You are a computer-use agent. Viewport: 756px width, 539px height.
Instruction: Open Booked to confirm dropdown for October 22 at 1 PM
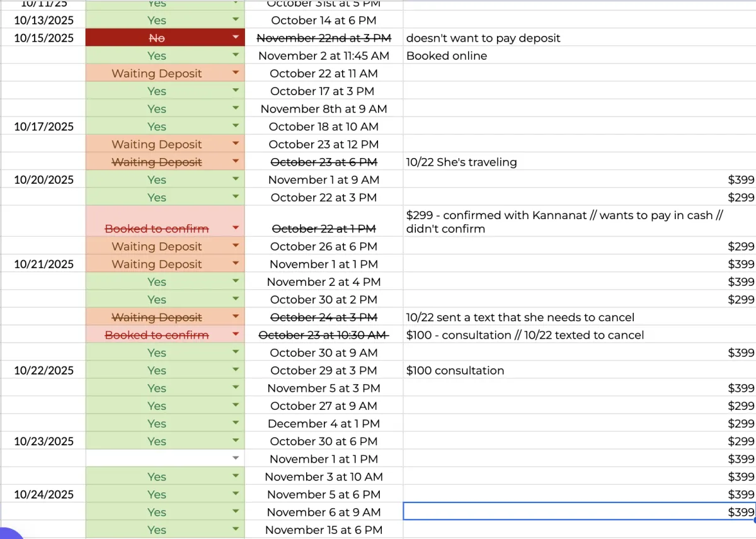tap(236, 229)
